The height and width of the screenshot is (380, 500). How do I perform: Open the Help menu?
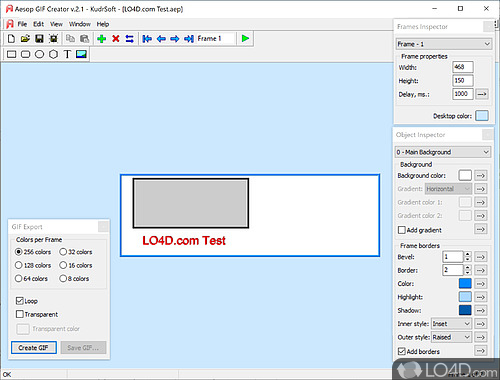103,24
